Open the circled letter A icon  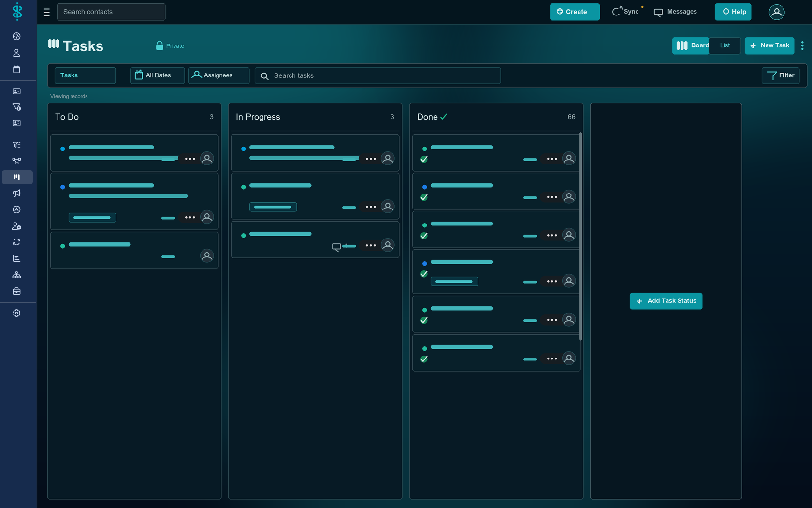coord(16,209)
